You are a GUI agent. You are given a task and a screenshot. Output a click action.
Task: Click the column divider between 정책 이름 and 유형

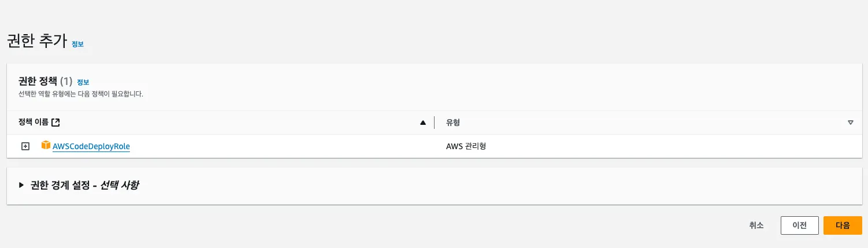point(434,123)
